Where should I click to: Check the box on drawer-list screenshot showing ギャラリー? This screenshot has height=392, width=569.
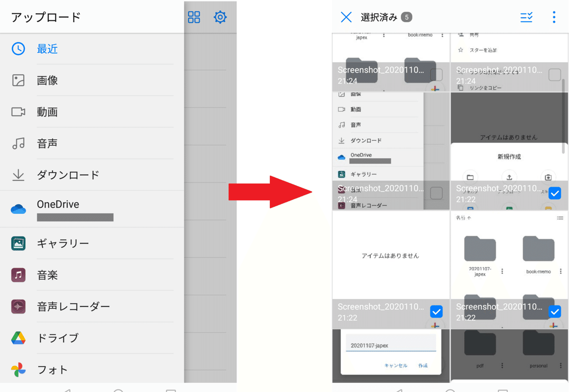point(436,193)
